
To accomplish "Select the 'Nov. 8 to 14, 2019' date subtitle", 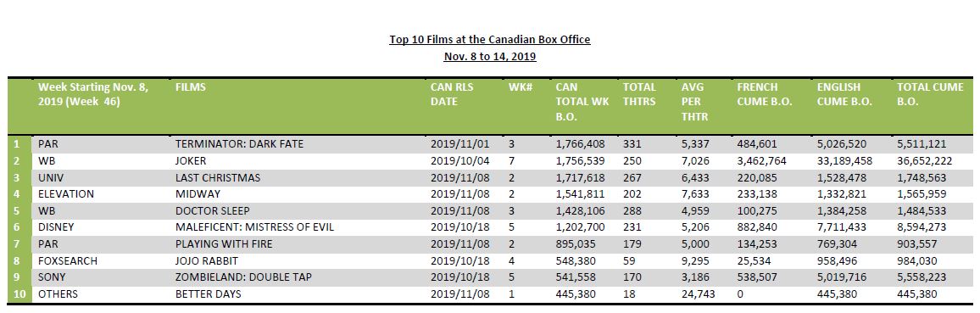I will (x=490, y=57).
